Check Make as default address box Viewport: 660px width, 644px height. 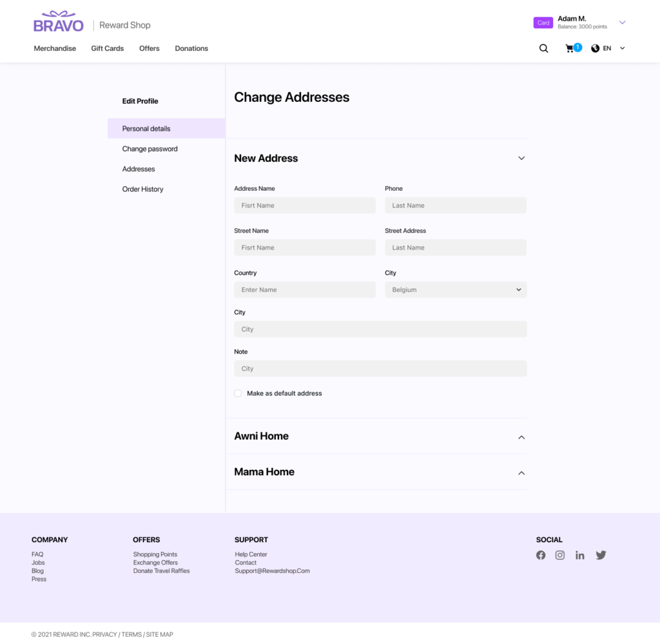tap(238, 393)
